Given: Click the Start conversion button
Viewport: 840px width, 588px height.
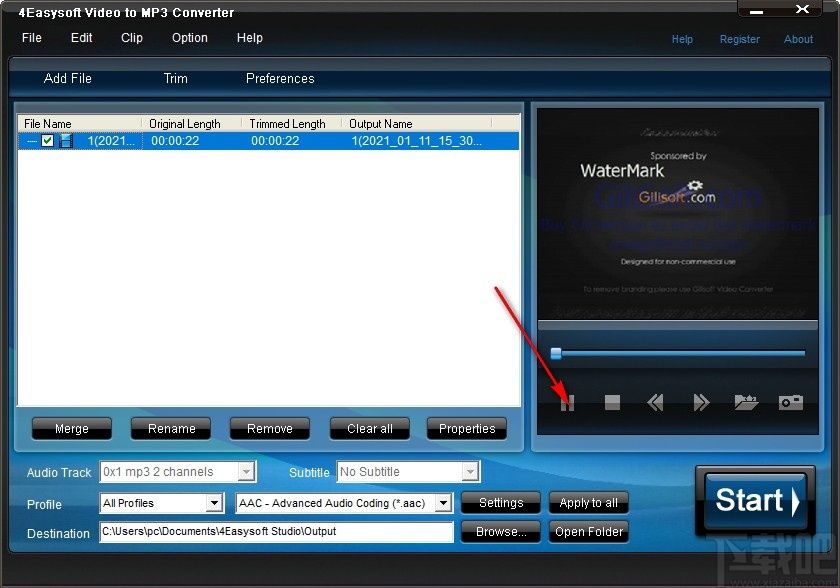Looking at the screenshot, I should [x=755, y=501].
